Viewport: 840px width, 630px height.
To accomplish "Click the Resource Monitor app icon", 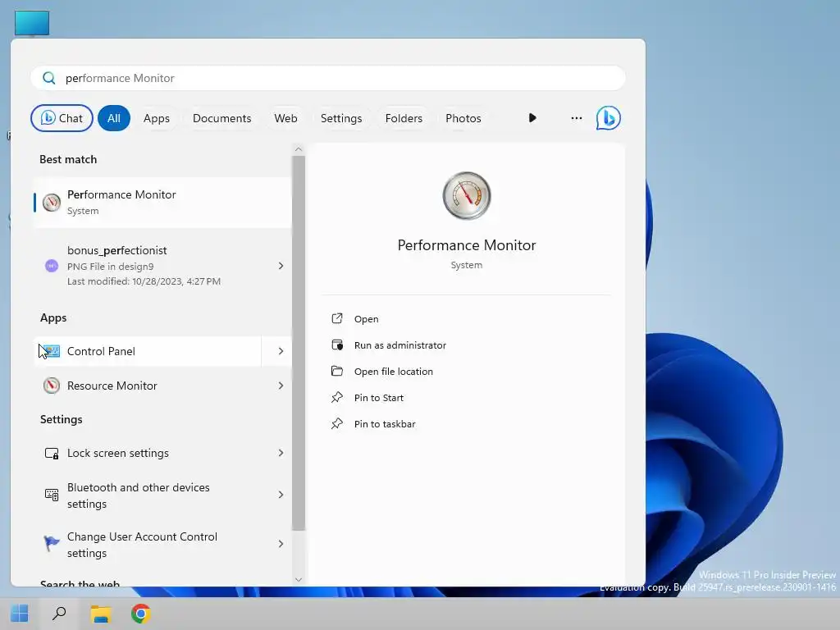I will [x=52, y=386].
